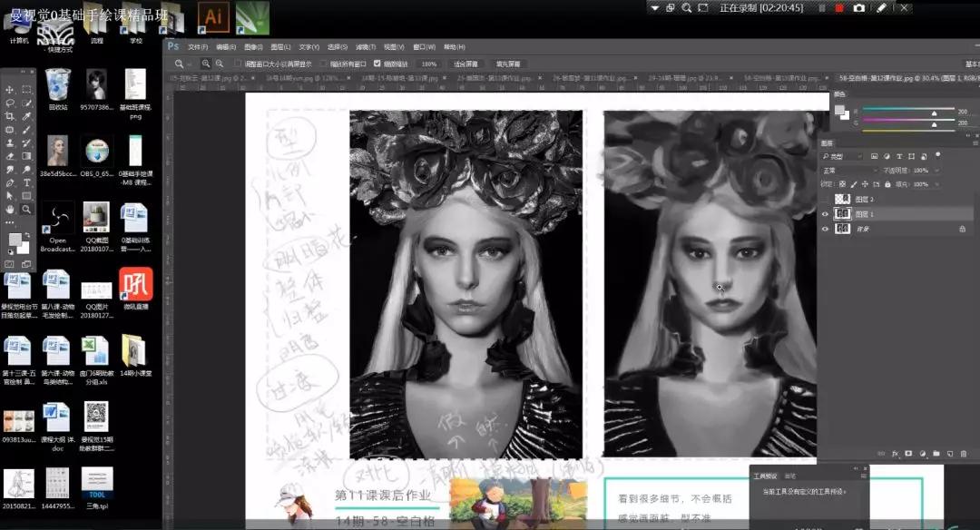Select the Hand tool
This screenshot has width=980, height=530.
coord(10,209)
